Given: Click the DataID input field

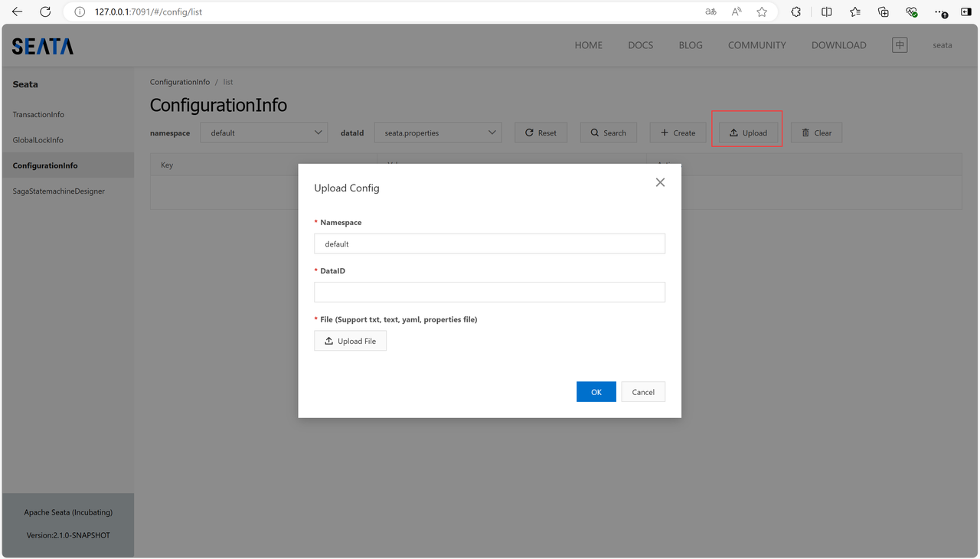Looking at the screenshot, I should pos(489,292).
